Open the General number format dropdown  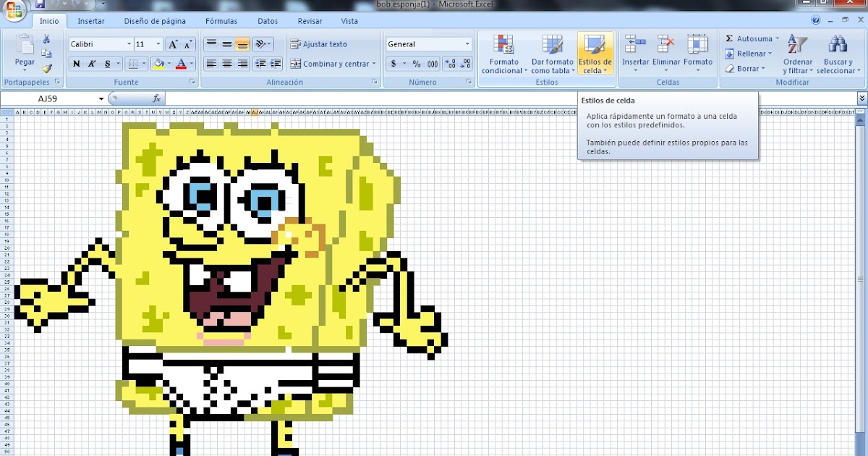(x=467, y=43)
